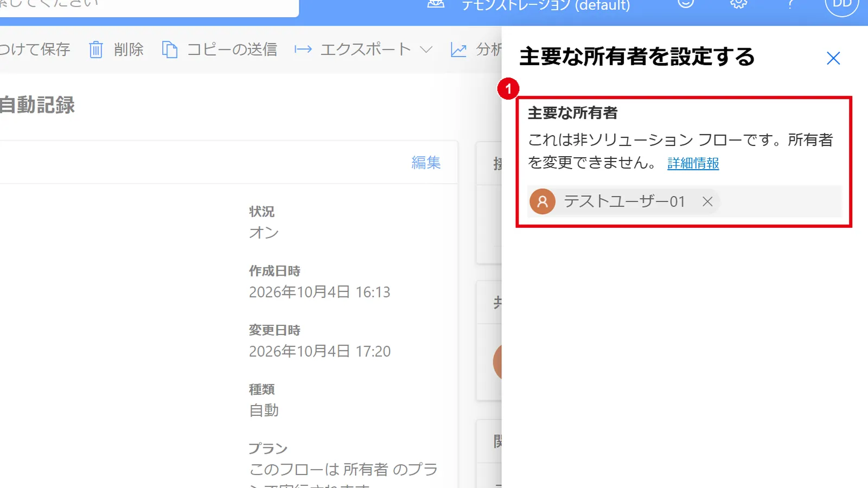Open the 詳細情報 link
The image size is (868, 488).
[x=693, y=163]
